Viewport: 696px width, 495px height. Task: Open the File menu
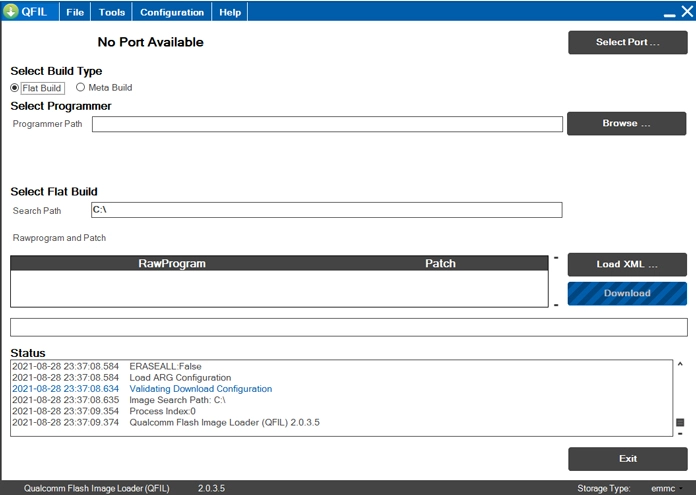point(75,12)
